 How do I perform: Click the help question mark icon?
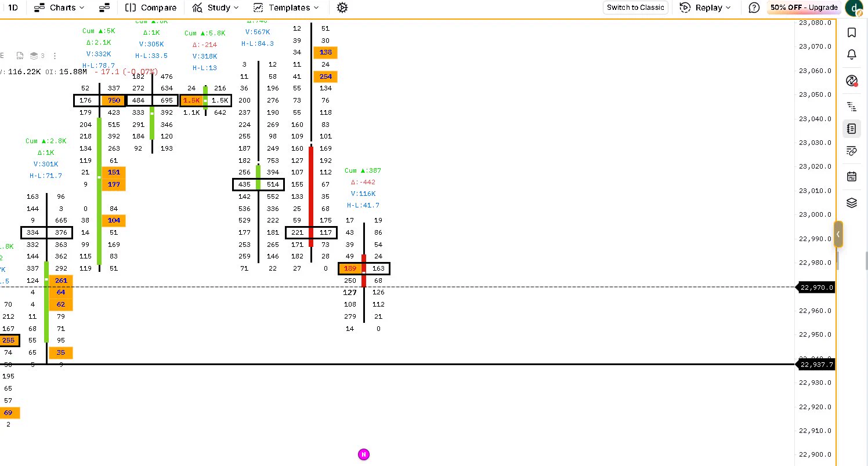pos(754,8)
